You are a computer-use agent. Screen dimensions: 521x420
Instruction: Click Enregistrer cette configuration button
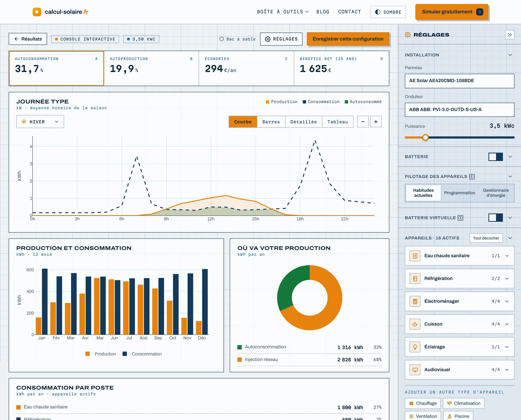coord(348,39)
